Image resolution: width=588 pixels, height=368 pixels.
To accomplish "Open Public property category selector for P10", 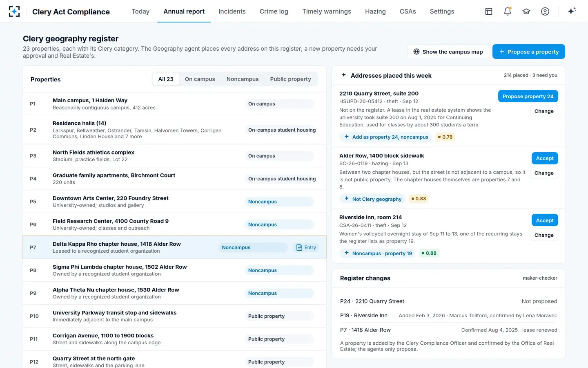I will coord(280,316).
